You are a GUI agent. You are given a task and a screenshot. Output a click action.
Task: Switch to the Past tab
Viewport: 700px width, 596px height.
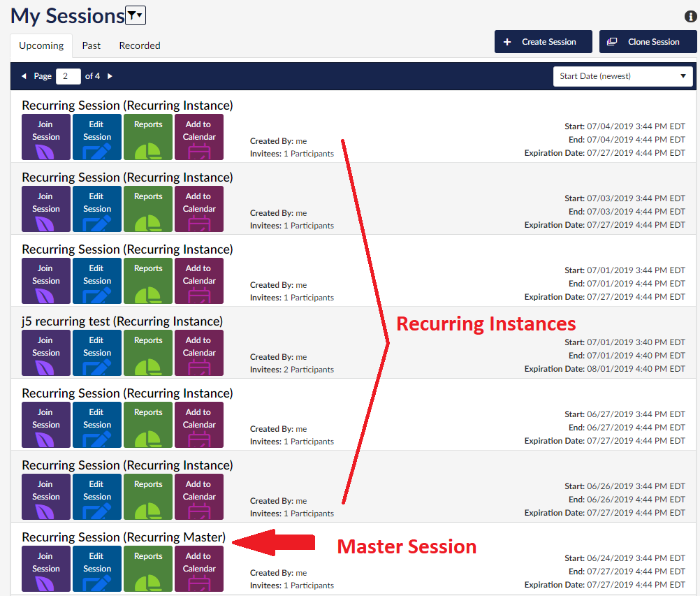coord(91,45)
